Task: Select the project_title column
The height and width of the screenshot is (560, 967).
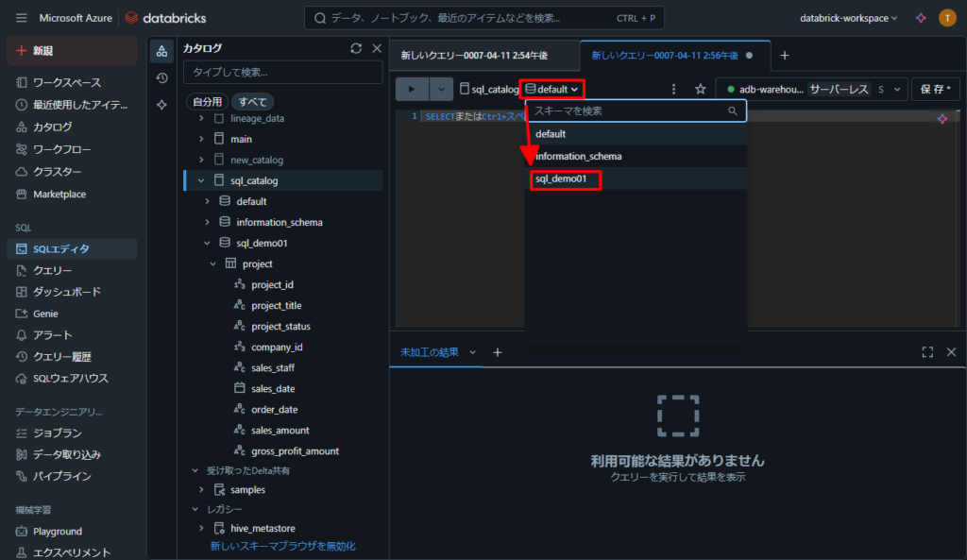Action: [x=277, y=305]
